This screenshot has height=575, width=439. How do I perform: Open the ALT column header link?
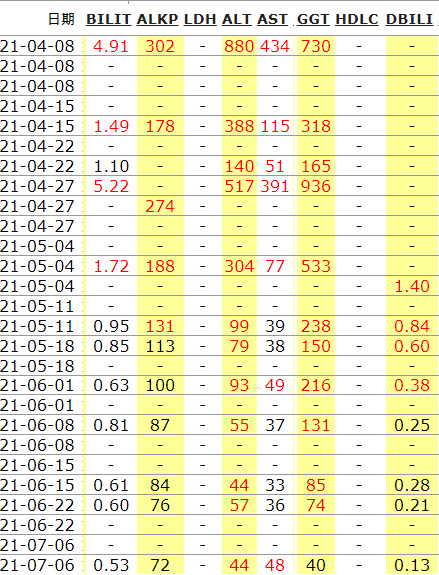pyautogui.click(x=237, y=19)
